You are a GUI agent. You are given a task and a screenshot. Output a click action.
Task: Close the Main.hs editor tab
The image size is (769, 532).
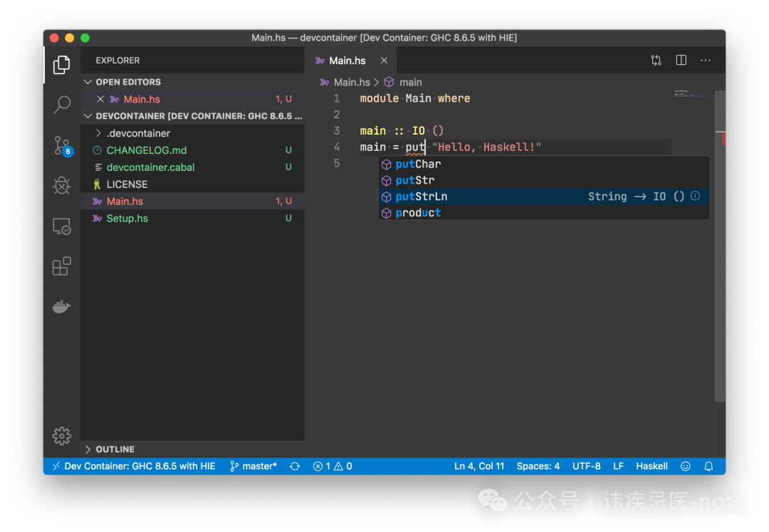[x=384, y=61]
